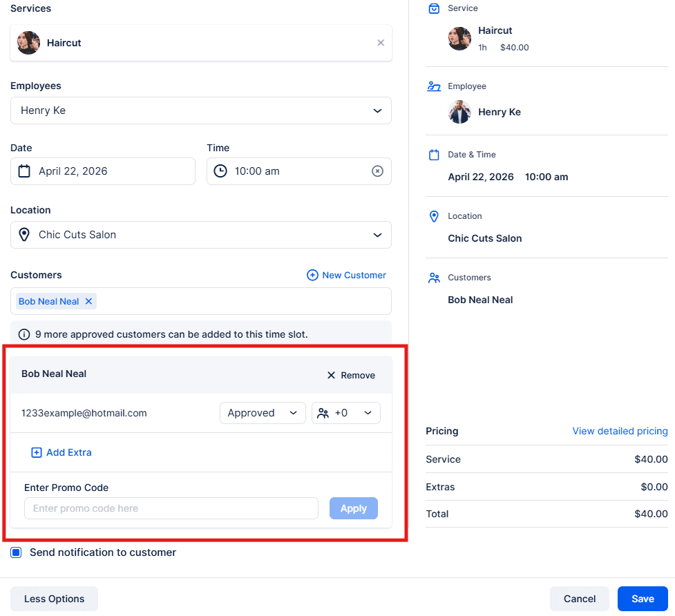Click the Customers people icon in summary
This screenshot has height=616, width=675.
point(434,278)
